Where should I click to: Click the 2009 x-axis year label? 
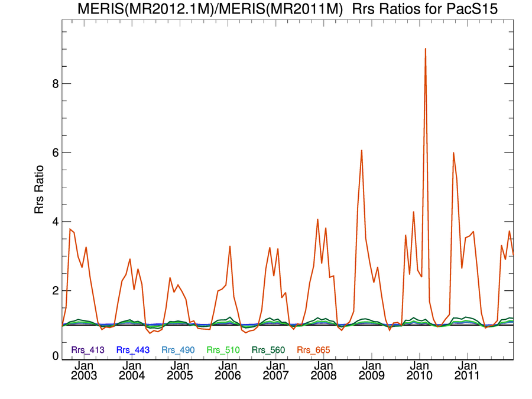coord(372,375)
